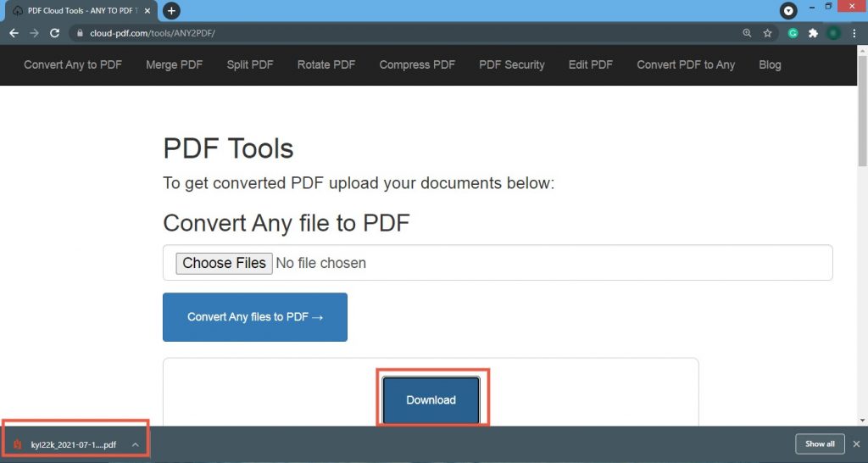Close the downloads bar
The width and height of the screenshot is (868, 463).
tap(856, 444)
